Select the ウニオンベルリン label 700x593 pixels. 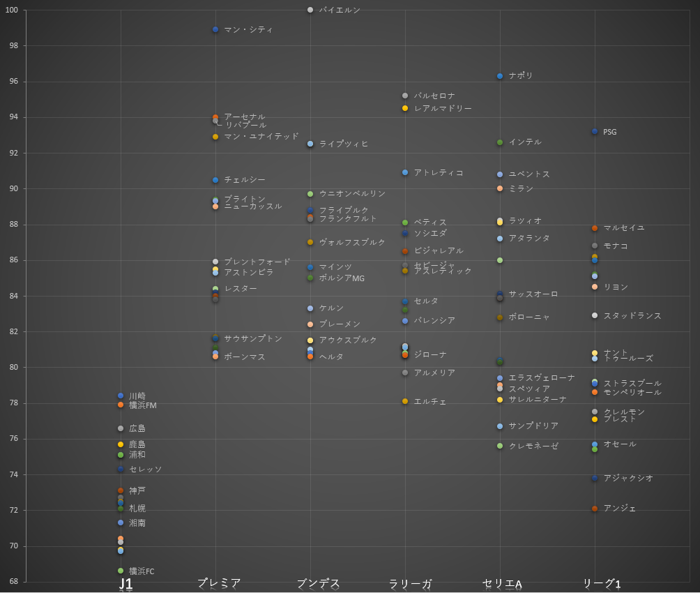pos(352,193)
